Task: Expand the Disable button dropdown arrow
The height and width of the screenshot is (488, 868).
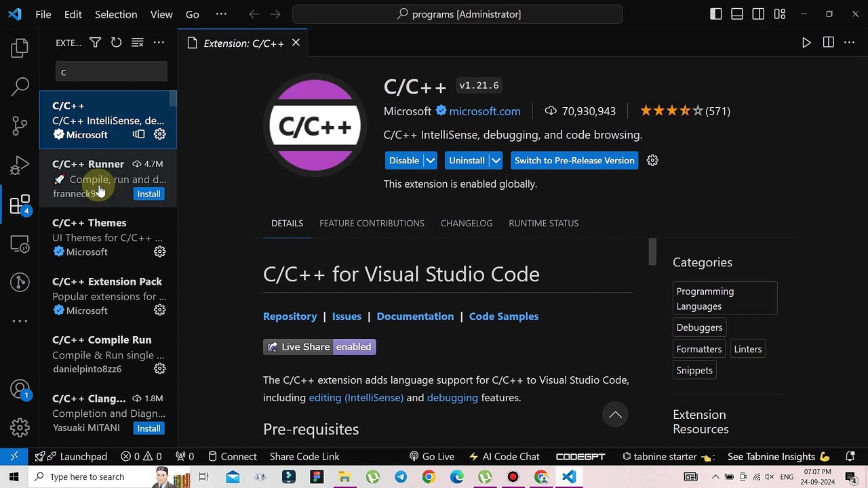Action: click(x=431, y=161)
